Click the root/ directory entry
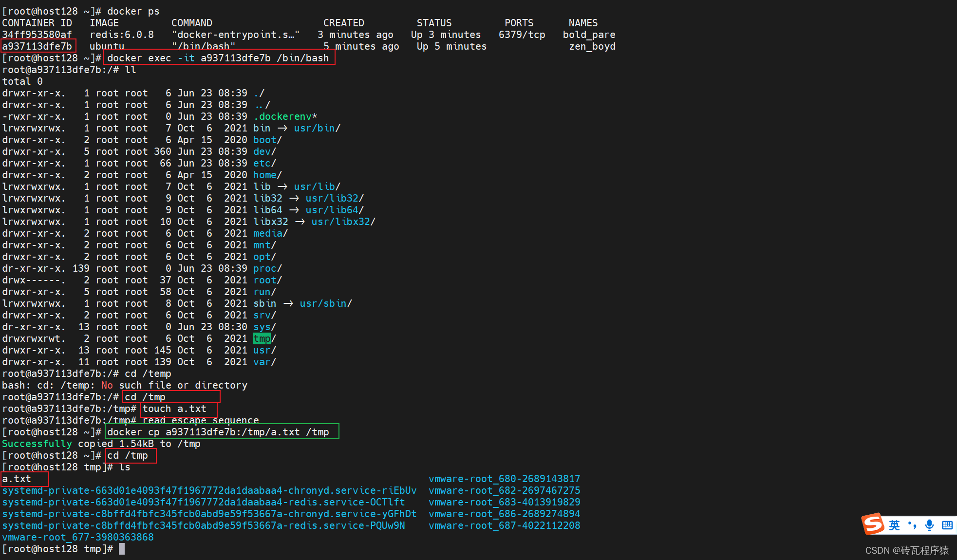957x560 pixels. (267, 280)
